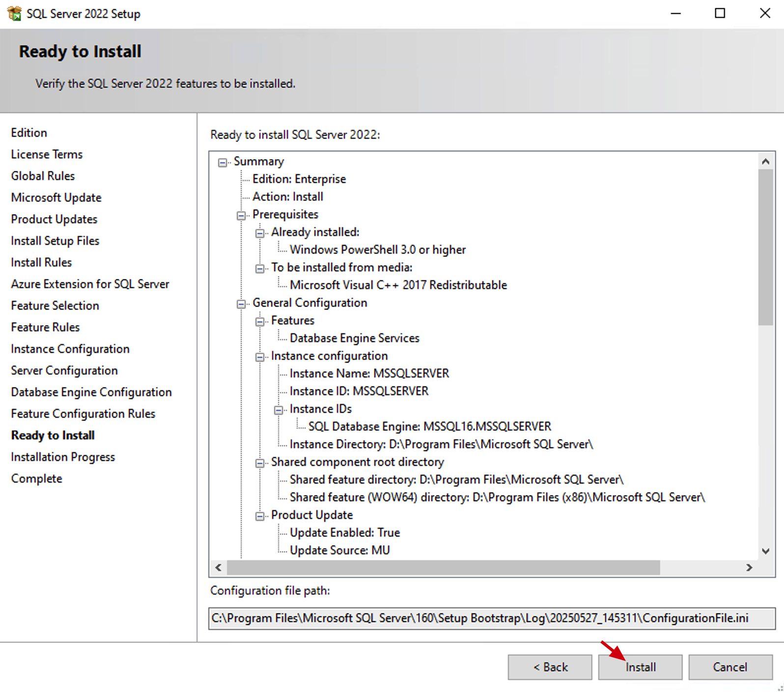The height and width of the screenshot is (692, 784).
Task: Select Update Source: MU row
Action: click(340, 550)
